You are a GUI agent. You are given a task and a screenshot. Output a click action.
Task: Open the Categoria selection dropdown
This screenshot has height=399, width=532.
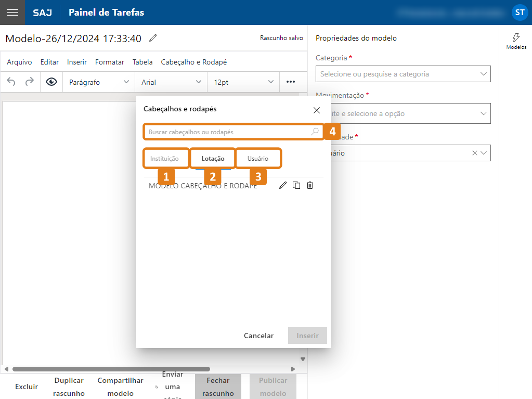(403, 74)
